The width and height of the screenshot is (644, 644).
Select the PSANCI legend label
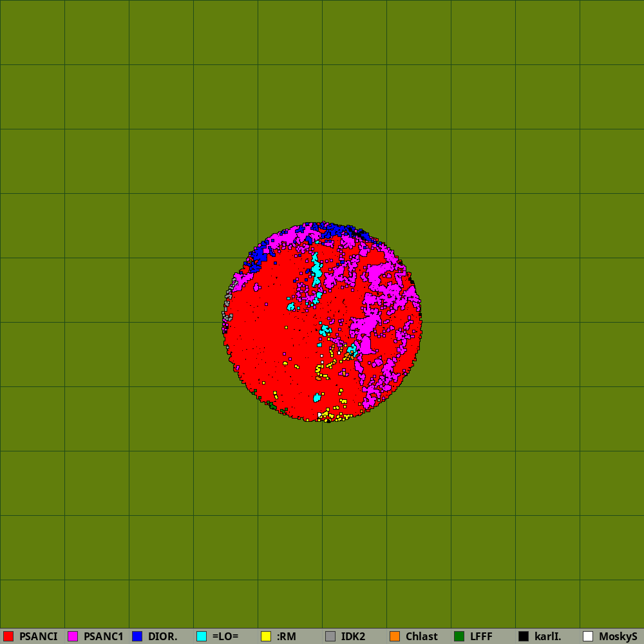point(38,637)
